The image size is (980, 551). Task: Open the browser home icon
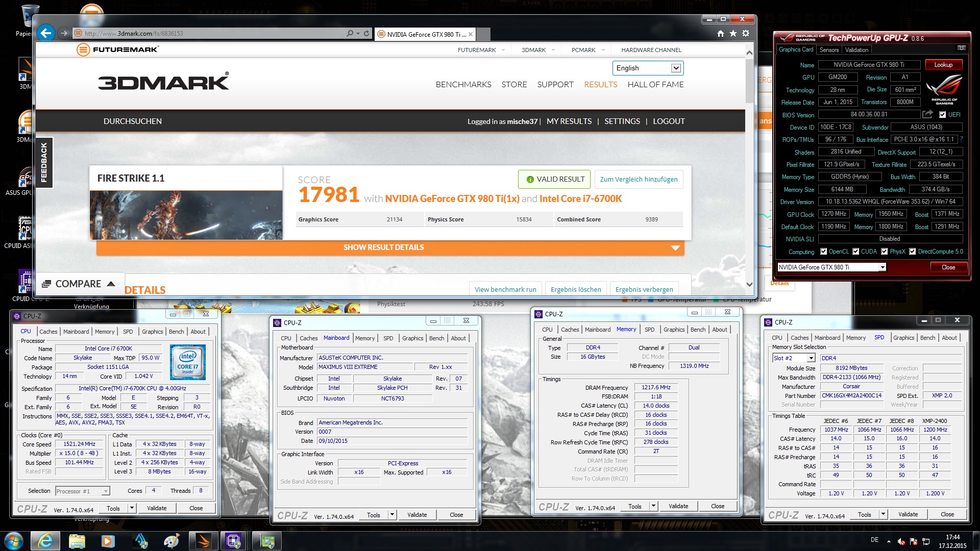721,33
